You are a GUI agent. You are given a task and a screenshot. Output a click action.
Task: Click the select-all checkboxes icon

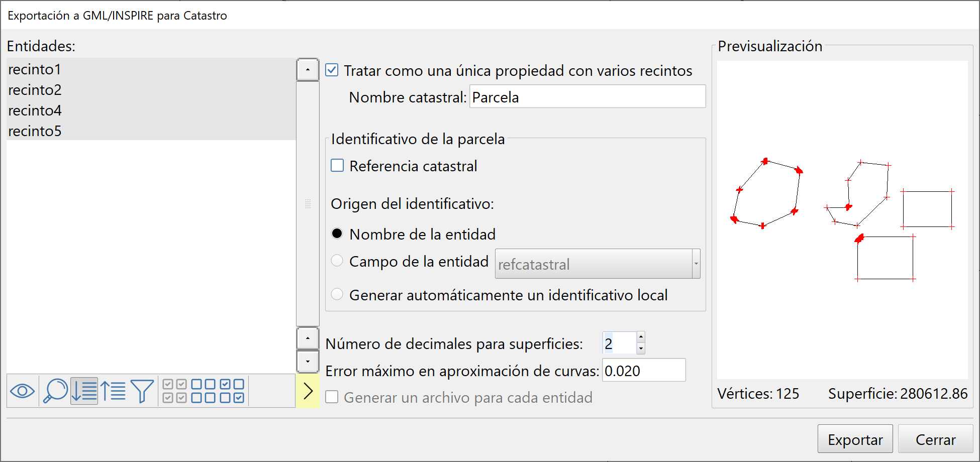[x=173, y=391]
